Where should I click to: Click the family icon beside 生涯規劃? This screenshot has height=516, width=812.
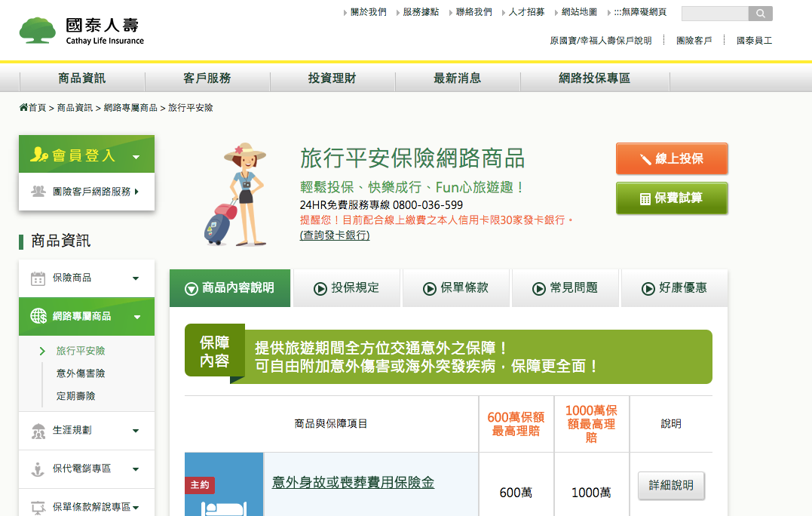pos(38,431)
